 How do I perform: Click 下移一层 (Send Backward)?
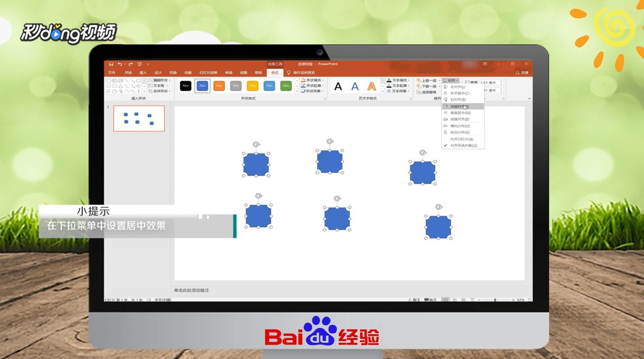(427, 86)
